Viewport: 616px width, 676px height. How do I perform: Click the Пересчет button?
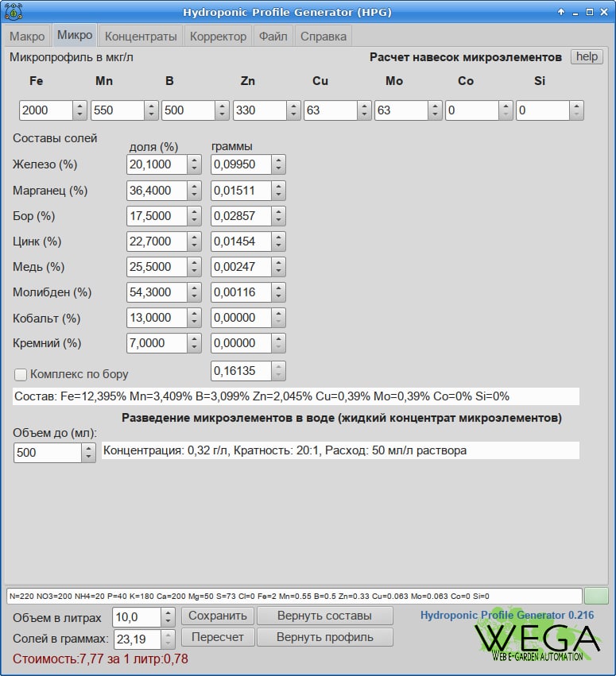[218, 637]
